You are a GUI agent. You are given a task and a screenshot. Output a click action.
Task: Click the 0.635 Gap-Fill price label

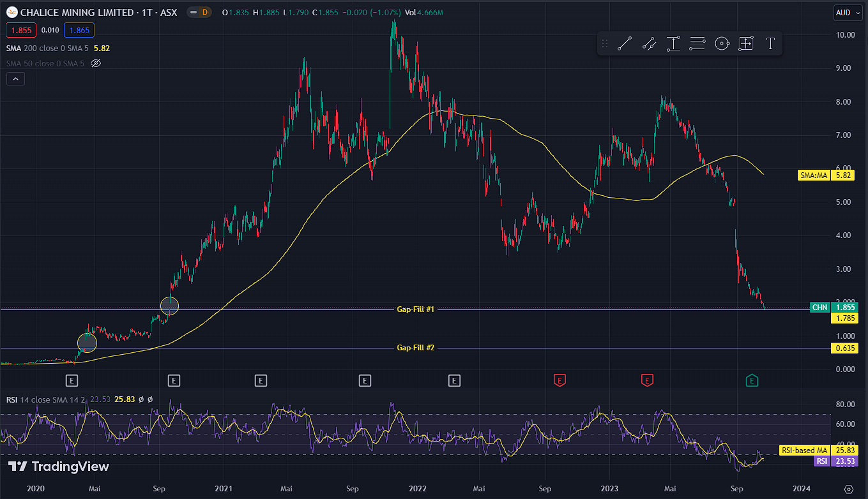(x=844, y=348)
